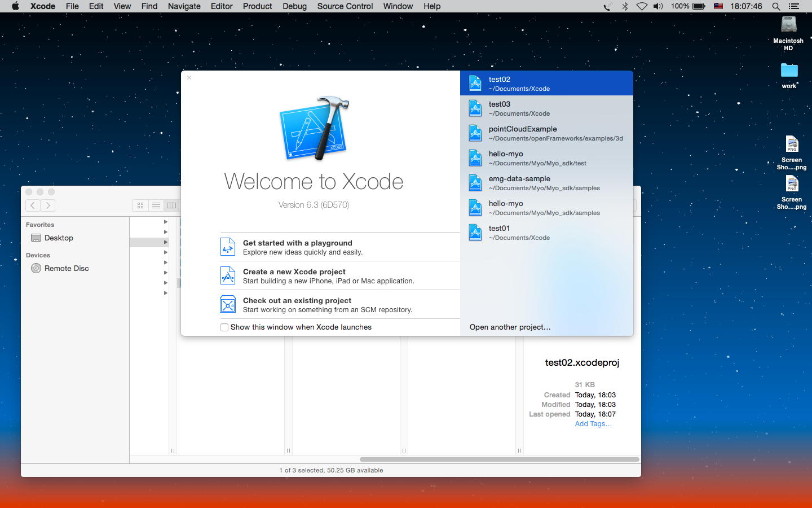Click the test02.xcodeproj filename in Finder preview
Viewport: 812px width, 508px height.
pyautogui.click(x=582, y=363)
